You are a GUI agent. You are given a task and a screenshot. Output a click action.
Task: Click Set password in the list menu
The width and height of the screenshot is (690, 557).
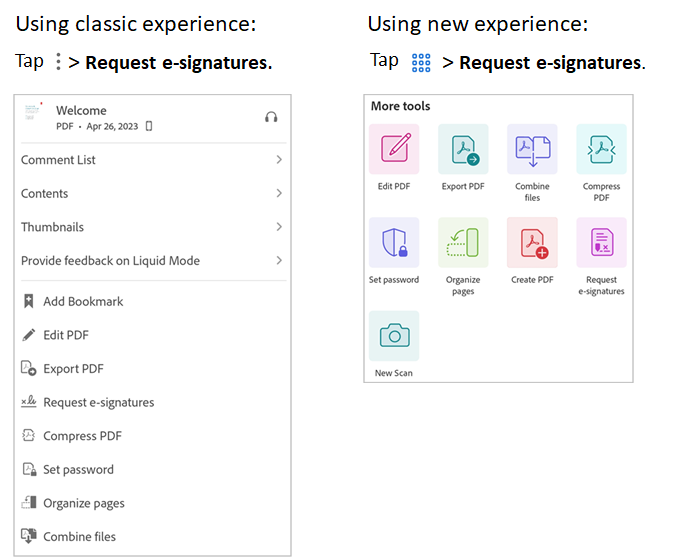[78, 469]
